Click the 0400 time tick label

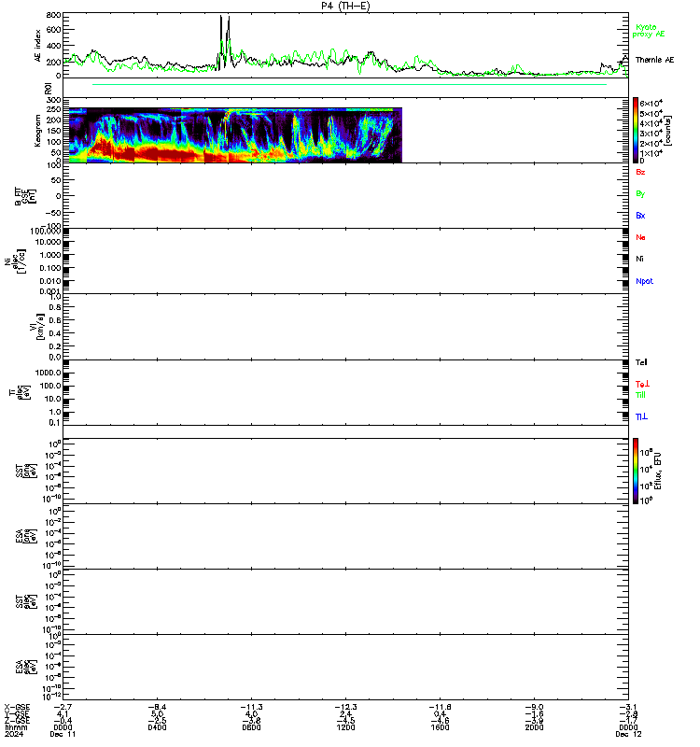157,727
